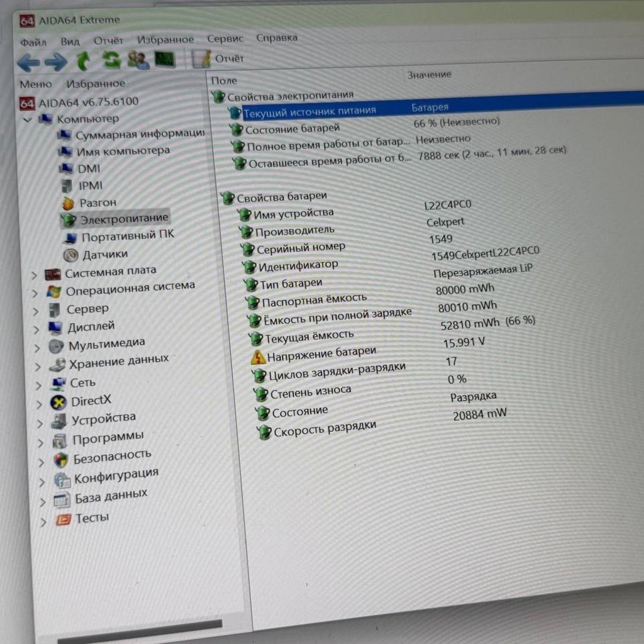Image resolution: width=644 pixels, height=644 pixels.
Task: Select the Циклов зарядки-разрядки row
Action: point(355,369)
